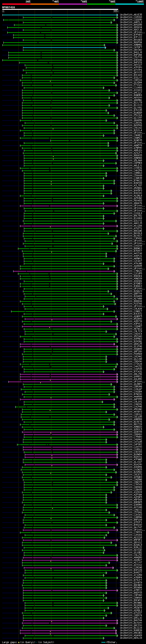Click the cyan =50char. scale bar
Viewport: 146px width, 644px height.
pos(103,642)
